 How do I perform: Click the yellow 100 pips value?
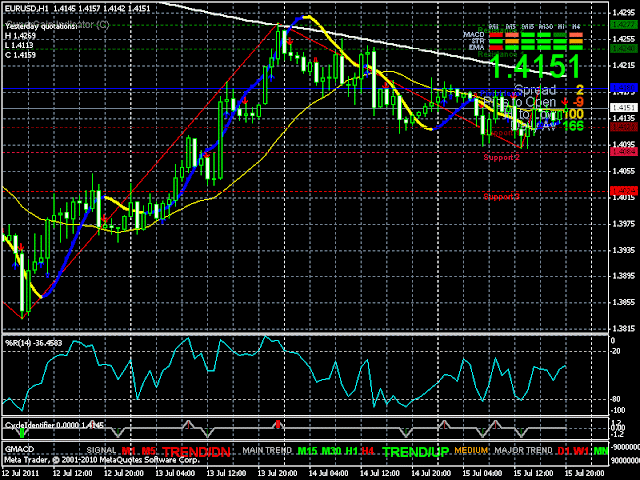(x=573, y=114)
